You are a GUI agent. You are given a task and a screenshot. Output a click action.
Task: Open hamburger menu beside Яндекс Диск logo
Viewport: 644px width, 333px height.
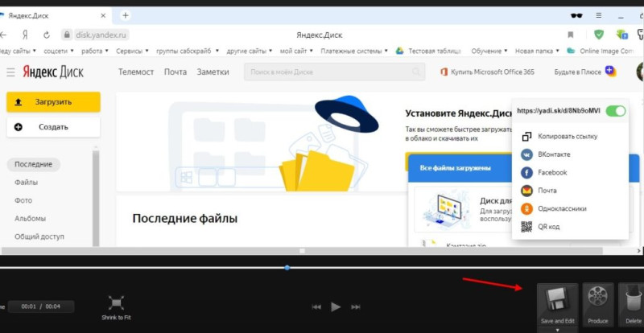click(10, 72)
